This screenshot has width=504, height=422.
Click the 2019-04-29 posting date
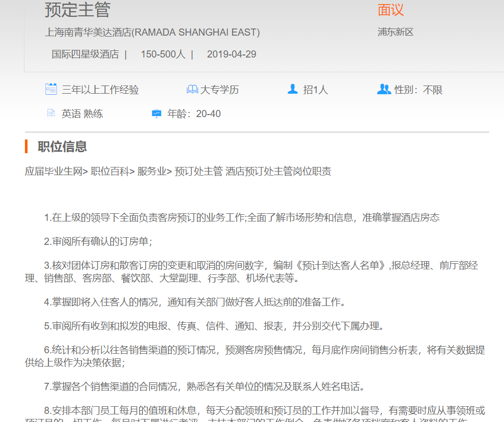232,54
